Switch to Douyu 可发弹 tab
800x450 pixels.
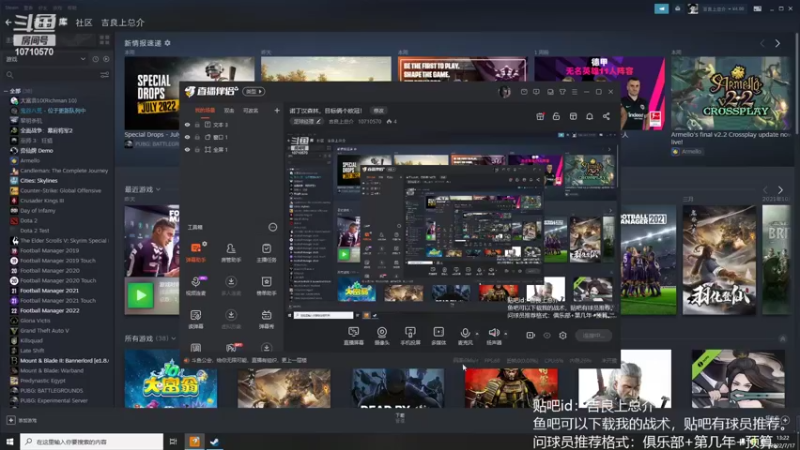coord(251,110)
